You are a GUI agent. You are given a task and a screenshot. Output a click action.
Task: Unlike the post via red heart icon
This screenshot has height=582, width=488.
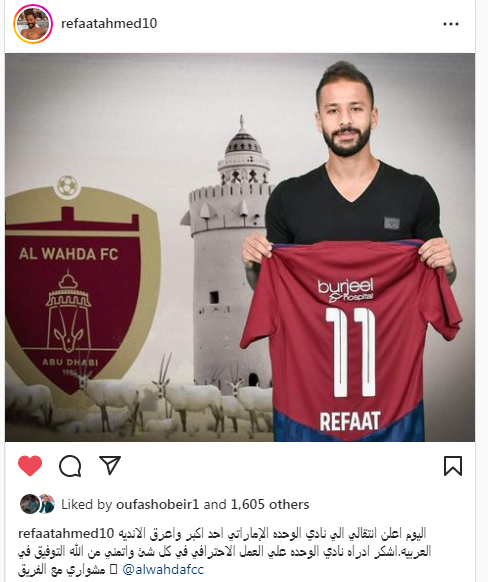click(30, 465)
